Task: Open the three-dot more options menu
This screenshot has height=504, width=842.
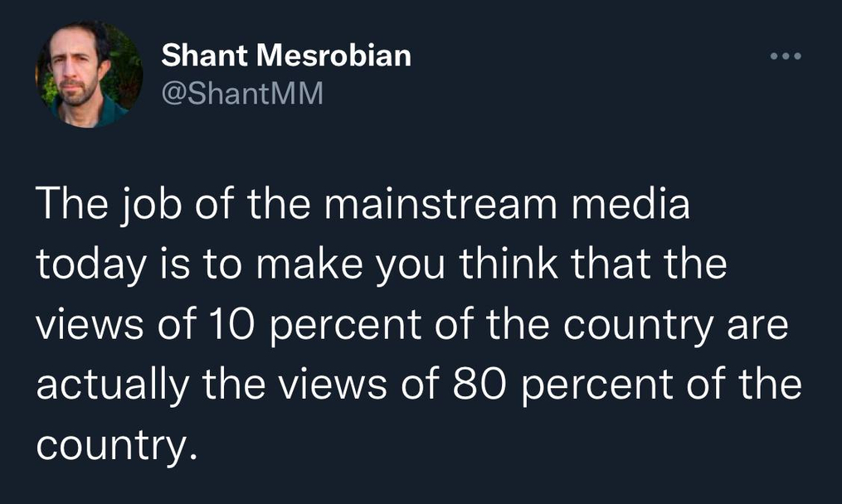Action: [x=786, y=56]
